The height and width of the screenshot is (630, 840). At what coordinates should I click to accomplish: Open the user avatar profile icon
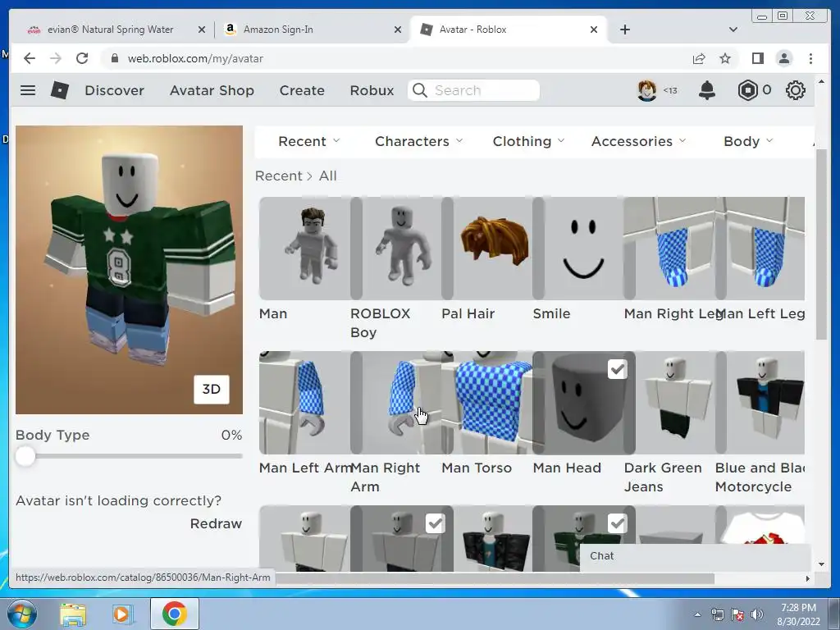647,90
